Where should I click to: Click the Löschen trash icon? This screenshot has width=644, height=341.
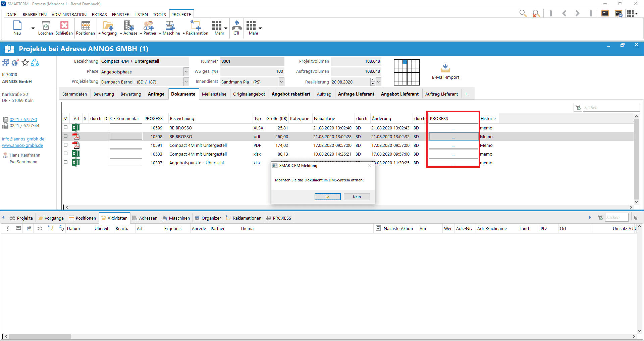click(46, 25)
